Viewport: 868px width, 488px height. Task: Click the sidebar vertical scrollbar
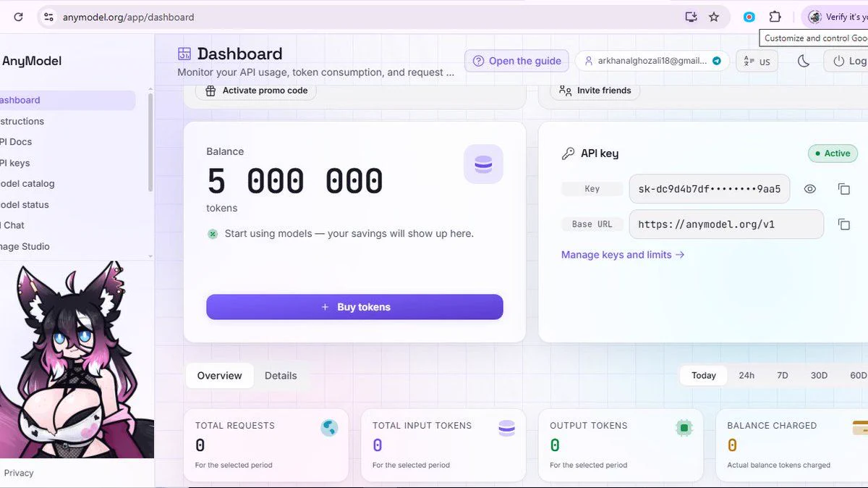click(150, 143)
